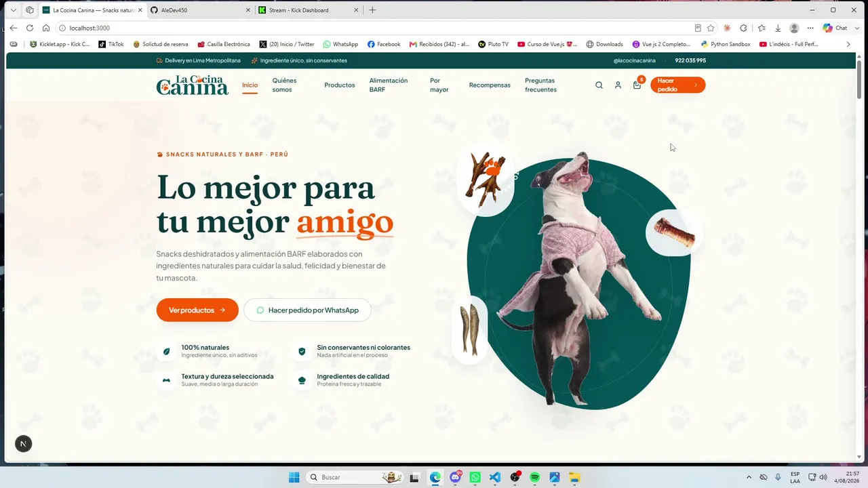Open the Solicitud de reserva bookmark
This screenshot has width=868, height=488.
[x=161, y=44]
